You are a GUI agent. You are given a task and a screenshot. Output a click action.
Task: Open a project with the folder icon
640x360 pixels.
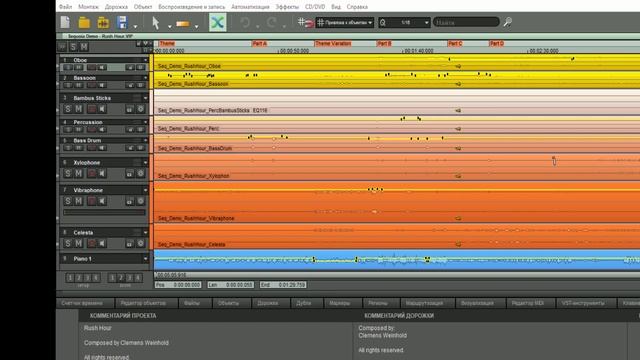[x=84, y=22]
